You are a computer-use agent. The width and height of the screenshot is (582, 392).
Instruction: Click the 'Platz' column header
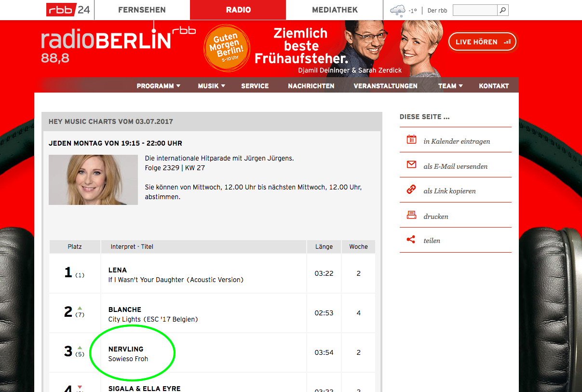click(75, 246)
